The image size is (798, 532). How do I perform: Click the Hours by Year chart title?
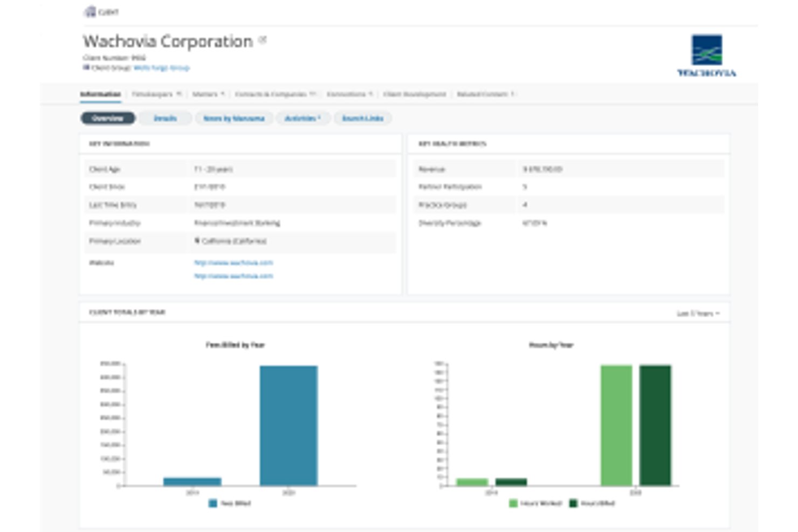(551, 345)
